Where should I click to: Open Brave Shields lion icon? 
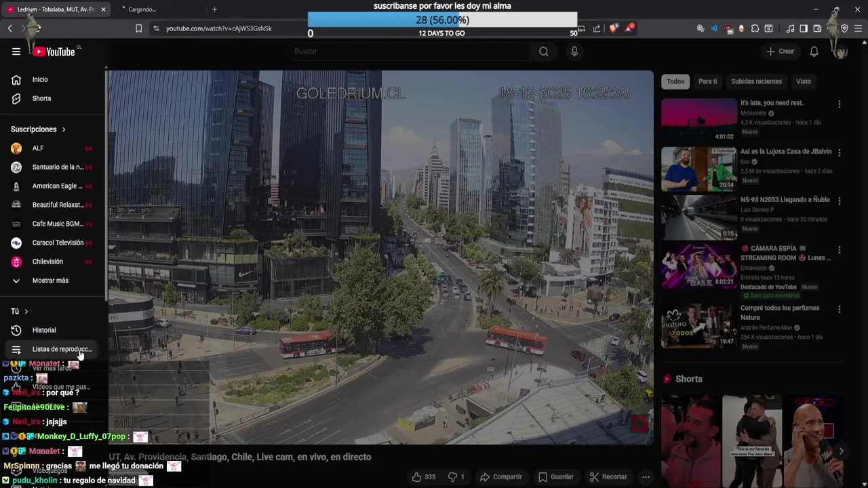[x=614, y=28]
